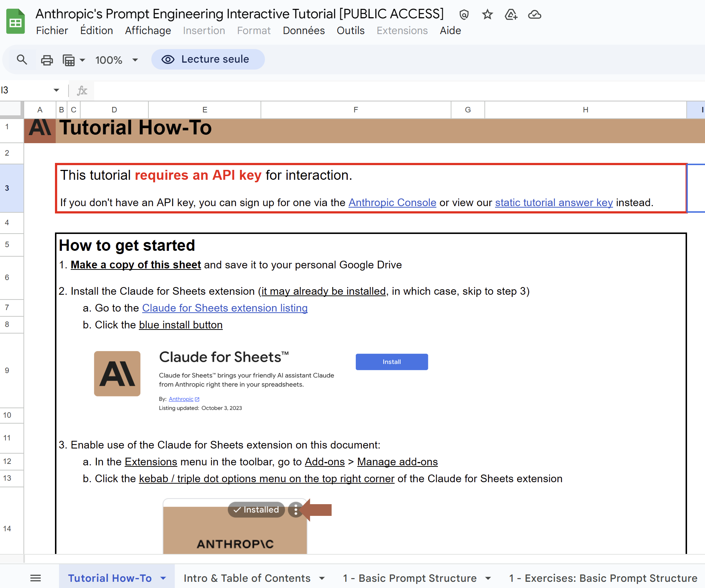Click the Claude for Sheets AI logo thumbnail
The width and height of the screenshot is (705, 588).
pos(117,373)
